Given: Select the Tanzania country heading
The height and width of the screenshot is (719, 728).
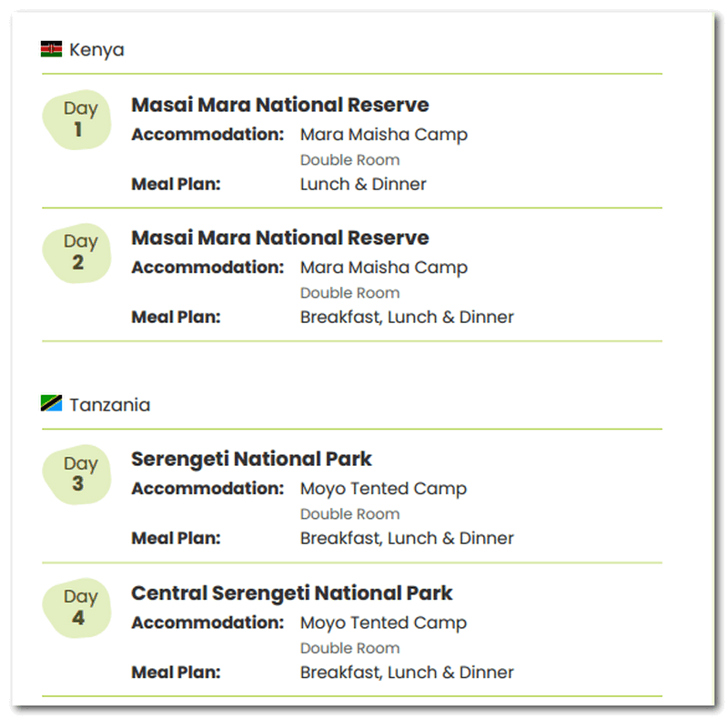Looking at the screenshot, I should click(x=109, y=405).
